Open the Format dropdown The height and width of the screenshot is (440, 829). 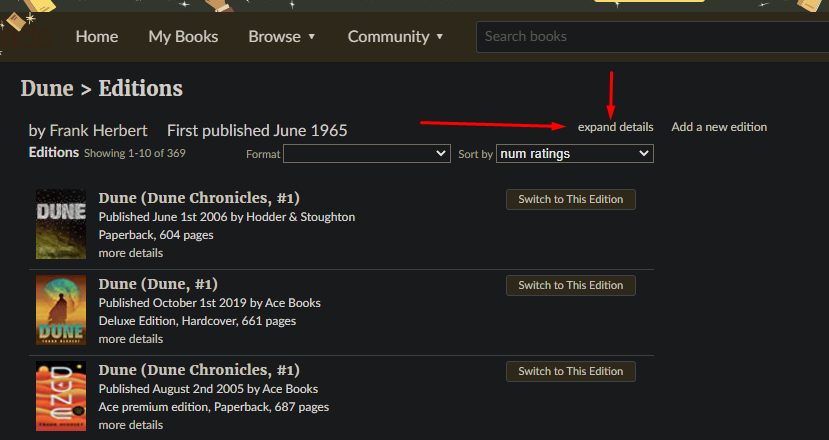pyautogui.click(x=367, y=154)
